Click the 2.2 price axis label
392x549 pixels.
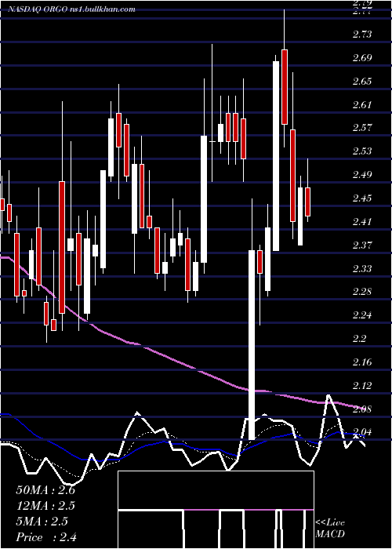[x=360, y=338]
